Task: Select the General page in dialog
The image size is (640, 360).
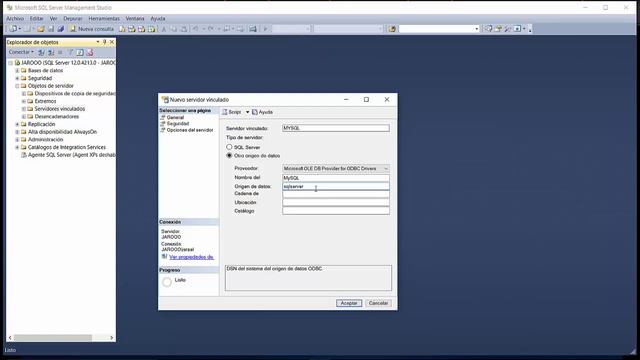Action: (x=175, y=118)
